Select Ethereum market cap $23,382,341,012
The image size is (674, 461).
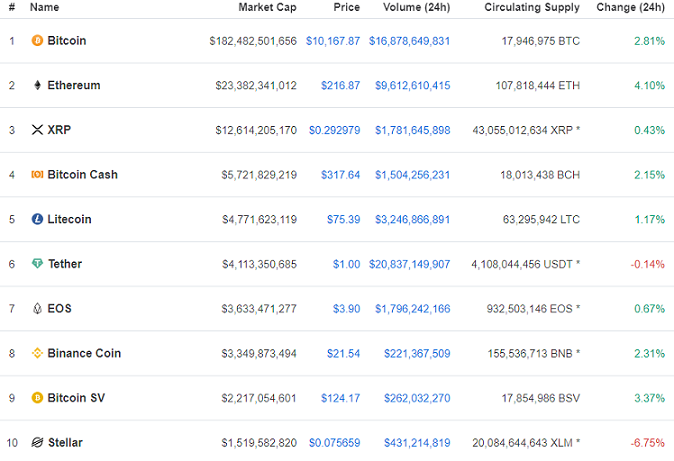click(256, 86)
